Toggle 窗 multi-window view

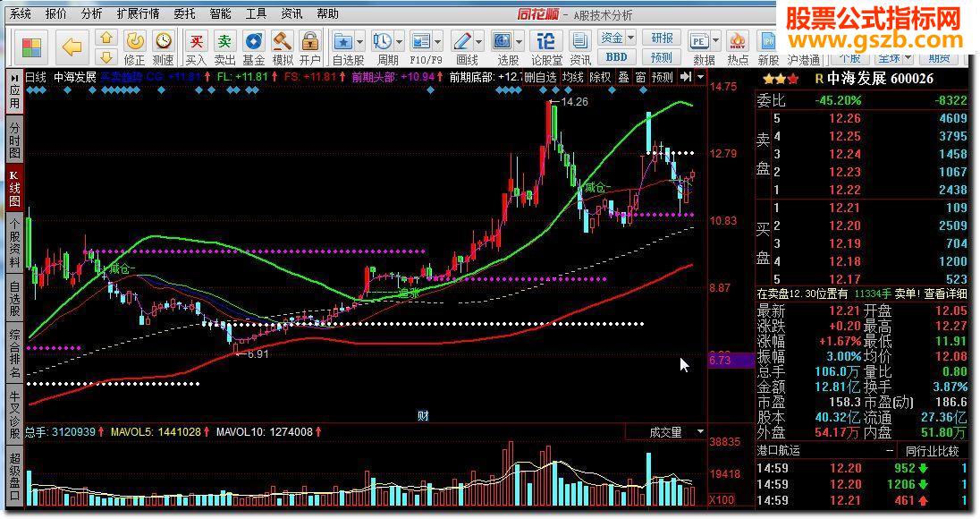(x=640, y=78)
